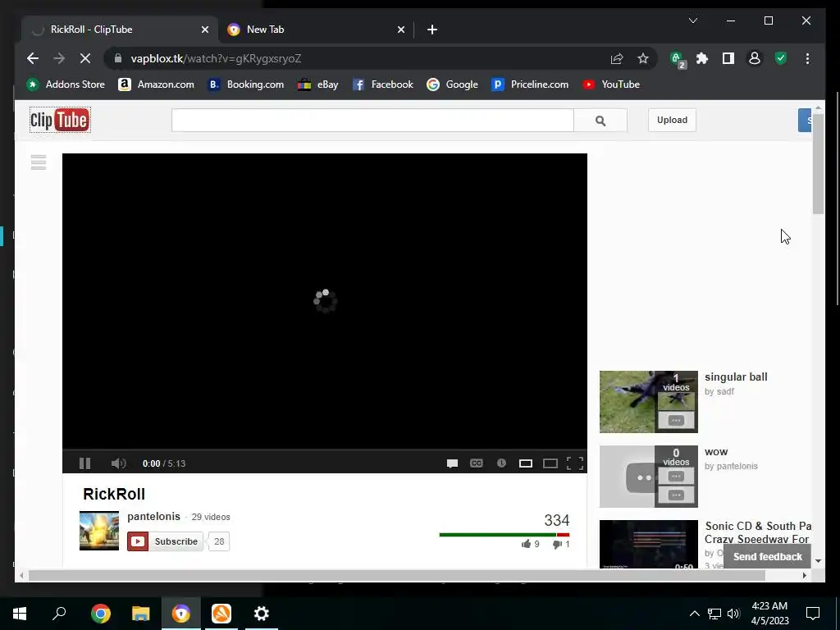Toggle the browser side panel
This screenshot has width=840, height=630.
click(x=728, y=58)
